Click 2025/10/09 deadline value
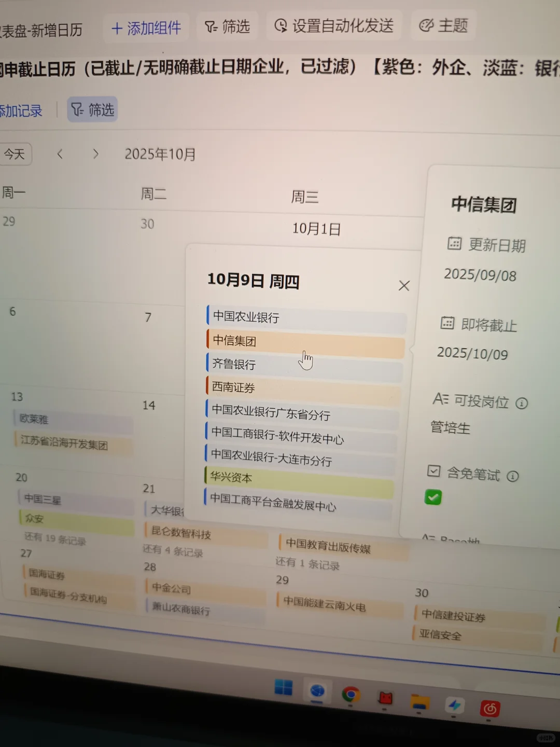The width and height of the screenshot is (560, 747). point(472,354)
